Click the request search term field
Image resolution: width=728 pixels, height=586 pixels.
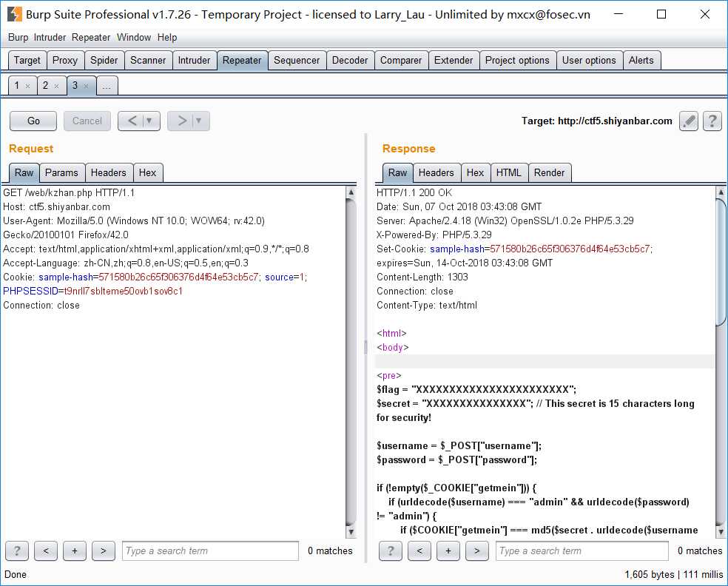click(210, 550)
